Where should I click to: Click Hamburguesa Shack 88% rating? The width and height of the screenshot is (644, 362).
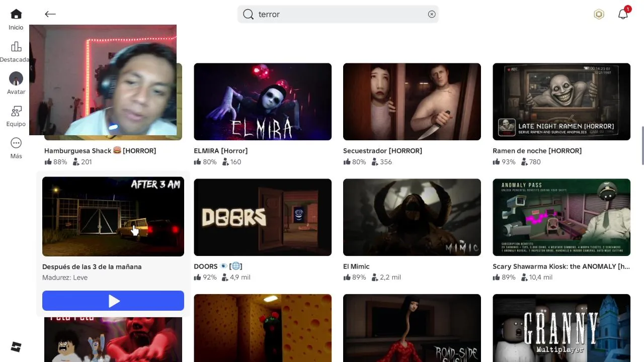(x=56, y=162)
